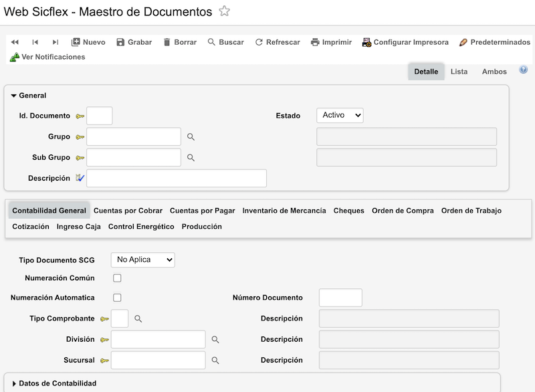
Task: Open the Tipo Documento SCG dropdown
Action: (142, 260)
